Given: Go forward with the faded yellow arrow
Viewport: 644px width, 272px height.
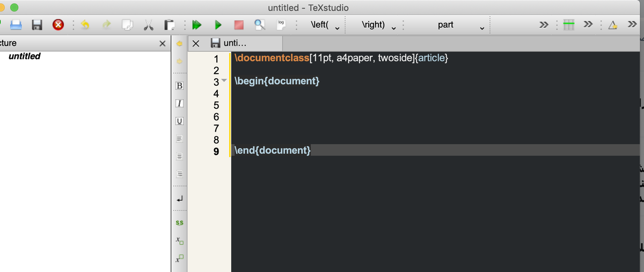Looking at the screenshot, I should coord(180,62).
